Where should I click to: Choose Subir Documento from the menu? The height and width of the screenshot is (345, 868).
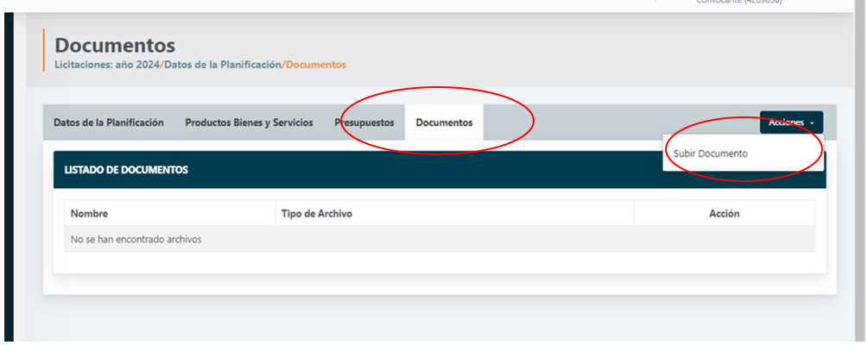710,154
